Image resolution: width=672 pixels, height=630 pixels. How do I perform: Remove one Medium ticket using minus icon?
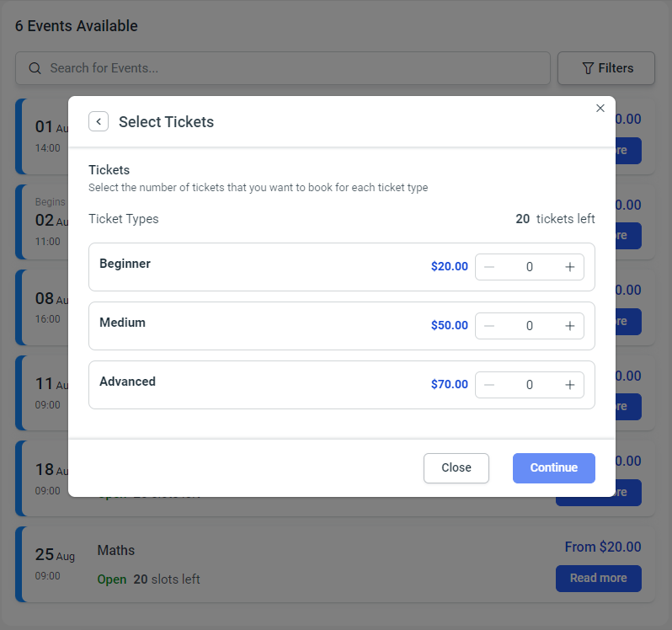click(489, 326)
